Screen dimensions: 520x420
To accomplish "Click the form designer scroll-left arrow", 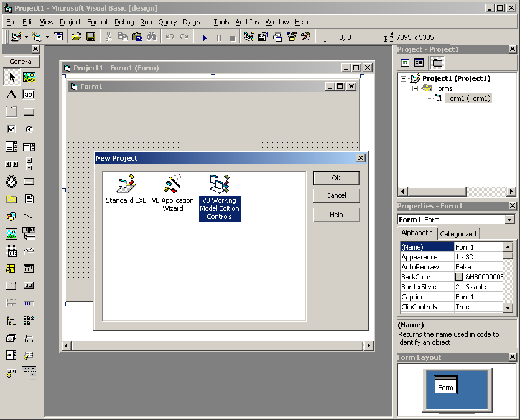I will [x=66, y=346].
